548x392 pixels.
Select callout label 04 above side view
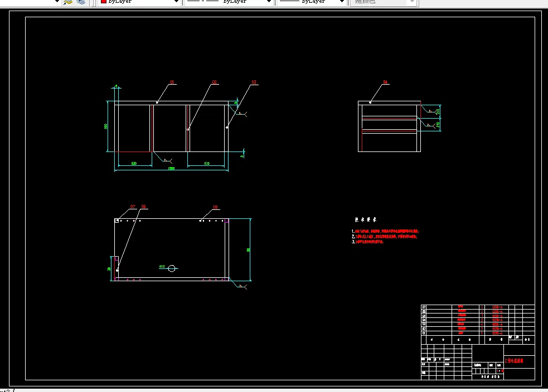pos(385,82)
